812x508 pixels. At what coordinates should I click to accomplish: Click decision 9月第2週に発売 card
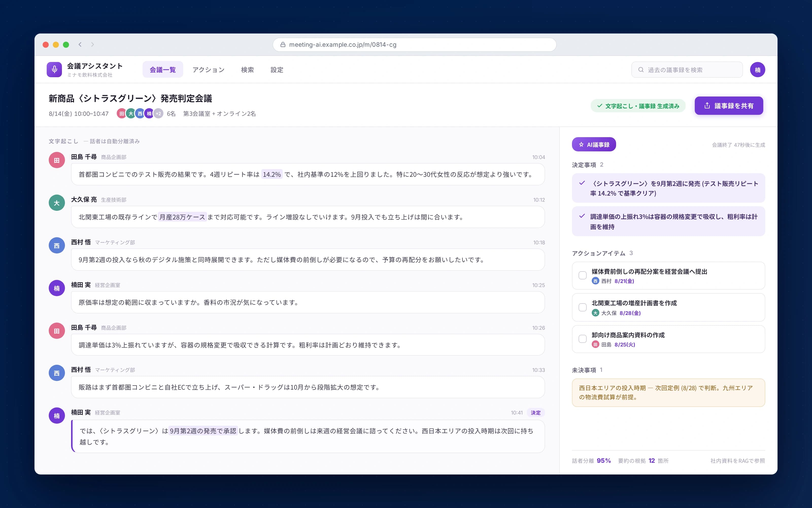[x=668, y=188]
